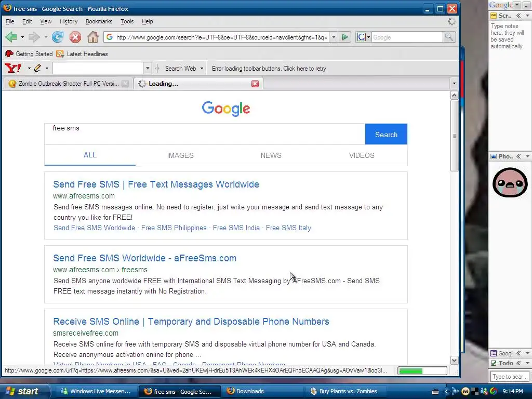Open 'Send Free SMS Worldwide - aFreeSms.com' result

144,258
